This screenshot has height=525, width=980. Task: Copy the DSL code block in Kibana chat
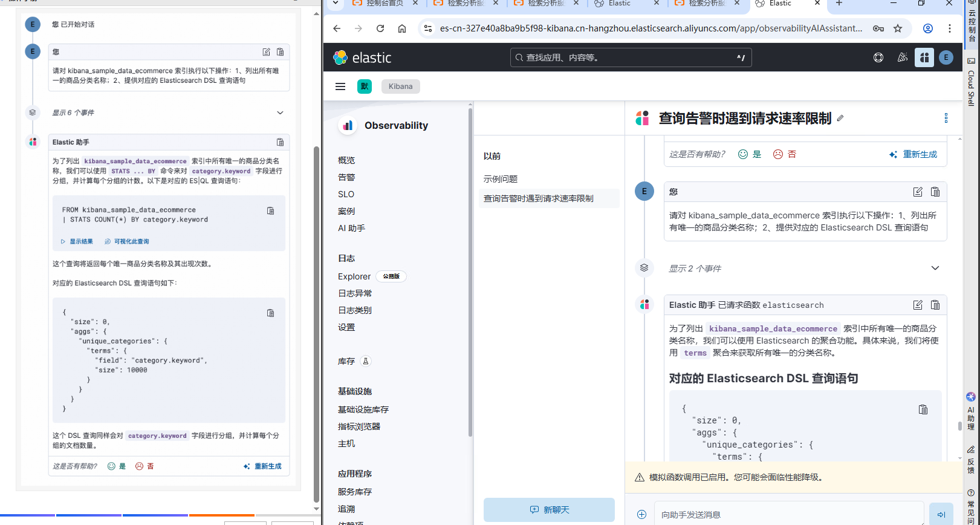coord(923,409)
